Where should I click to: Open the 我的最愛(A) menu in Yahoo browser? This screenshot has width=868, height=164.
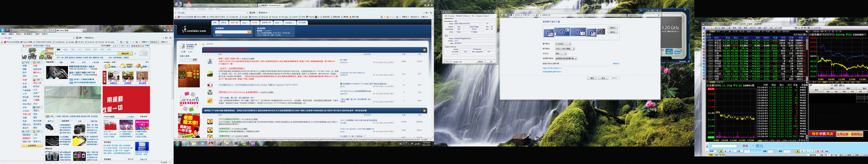(28, 34)
